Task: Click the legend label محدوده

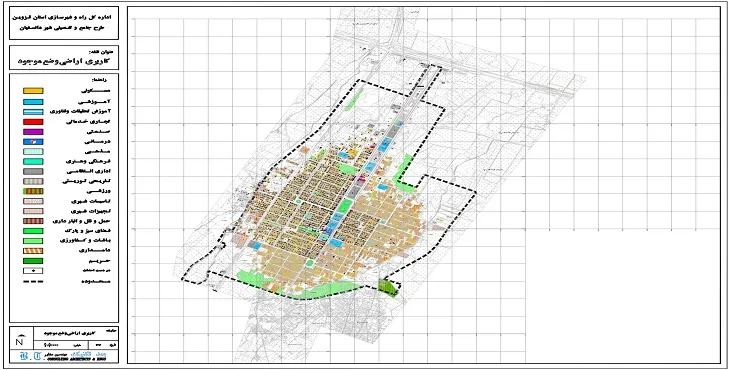Action: point(95,281)
